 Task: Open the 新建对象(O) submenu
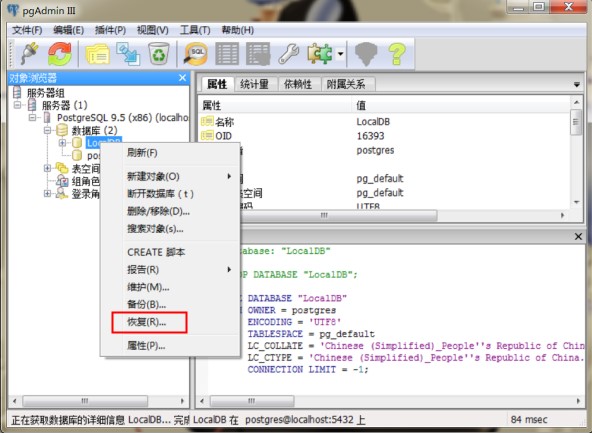coord(170,176)
